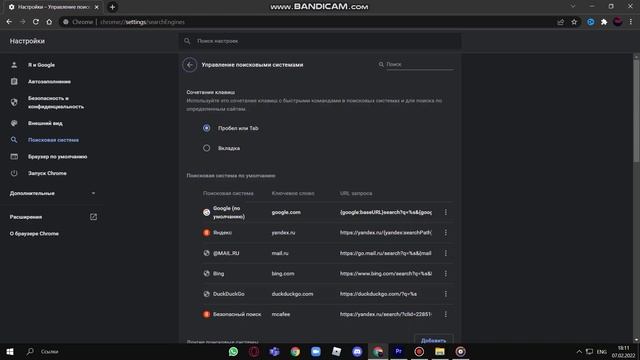This screenshot has width=640, height=360.
Task: Click the Добавить button
Action: tap(433, 340)
